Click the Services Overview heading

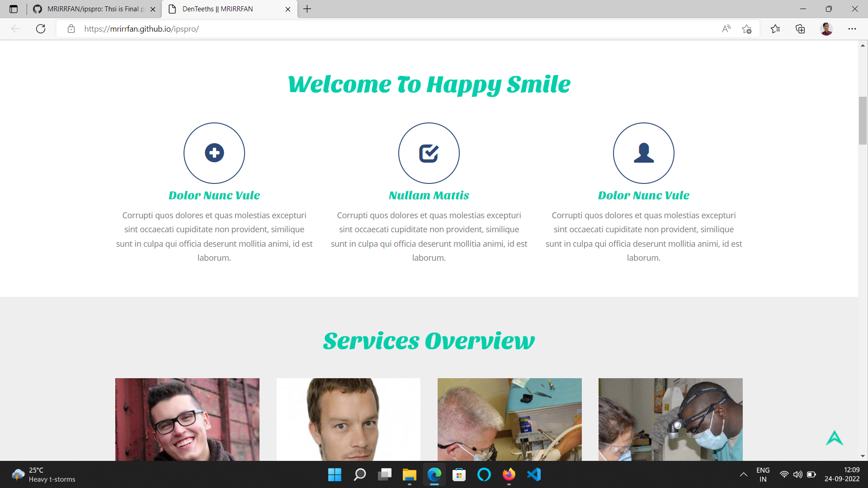coord(429,341)
